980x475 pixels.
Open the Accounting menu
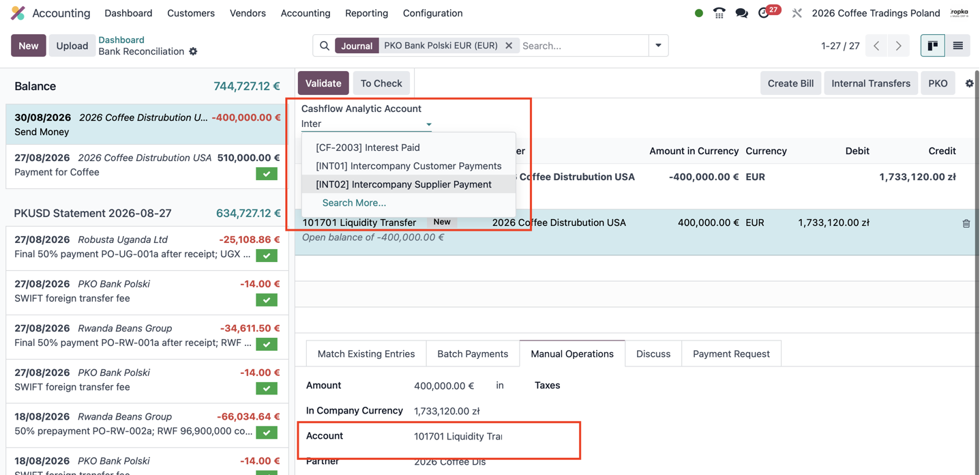306,13
